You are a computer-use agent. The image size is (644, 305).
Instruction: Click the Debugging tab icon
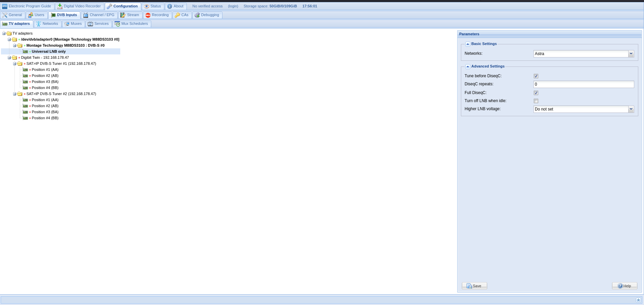pyautogui.click(x=197, y=15)
